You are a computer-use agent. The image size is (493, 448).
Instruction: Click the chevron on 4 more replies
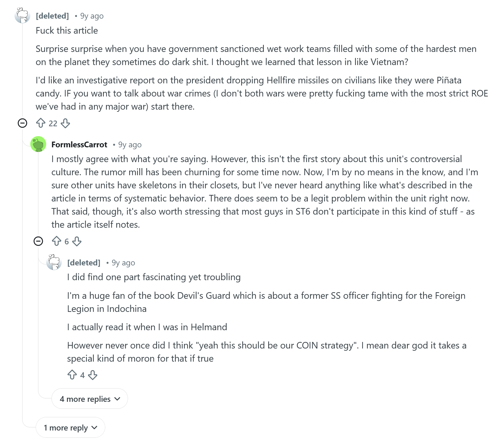point(117,399)
